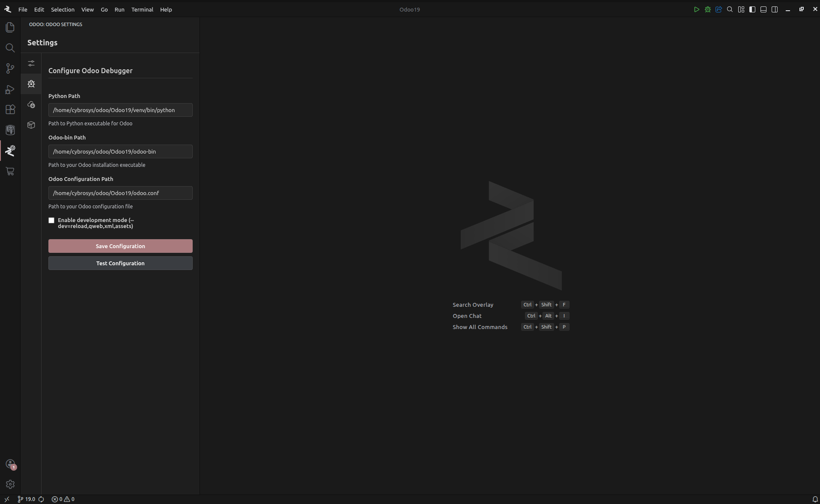Open the View menu

click(x=87, y=9)
